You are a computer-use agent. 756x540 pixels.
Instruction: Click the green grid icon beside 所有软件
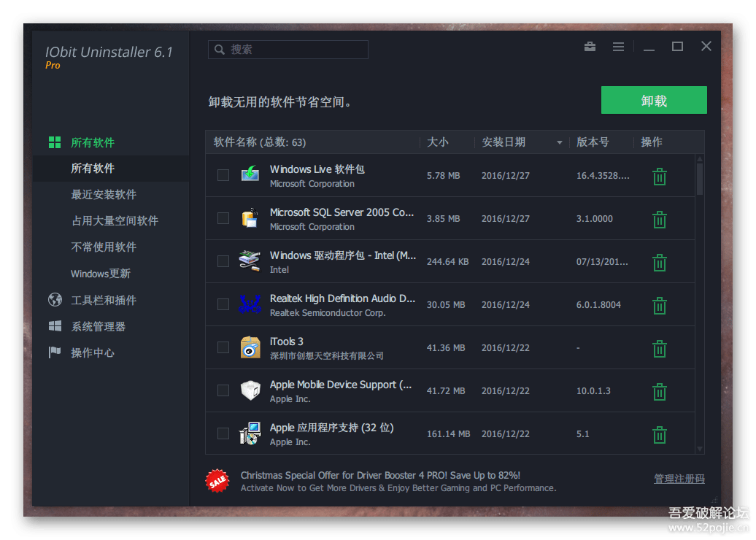[x=55, y=142]
